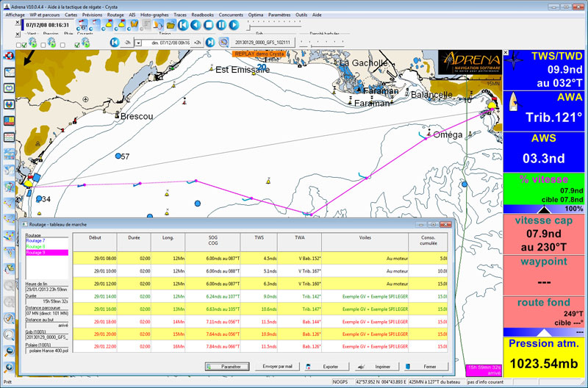
Task: Click the magnifier grib zoom icon near the file name
Action: (x=224, y=43)
